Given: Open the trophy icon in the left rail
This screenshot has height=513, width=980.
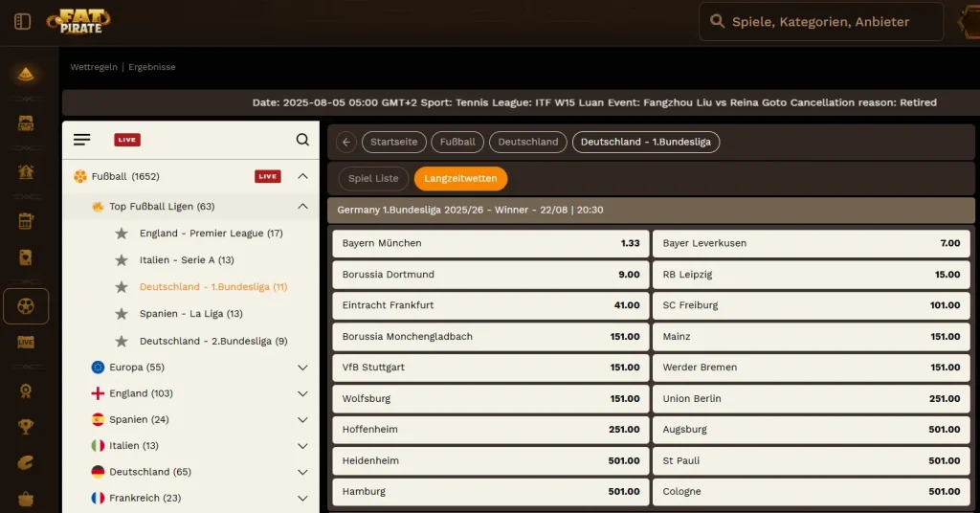Looking at the screenshot, I should tap(26, 427).
